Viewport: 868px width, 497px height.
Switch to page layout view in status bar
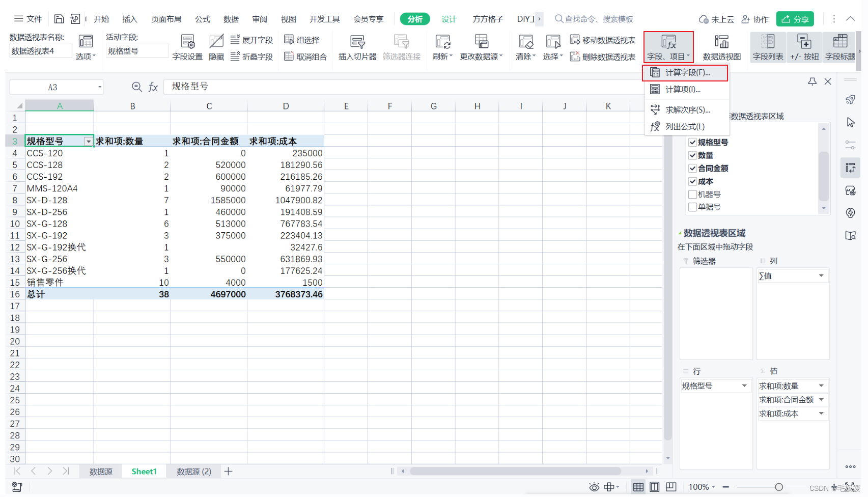pyautogui.click(x=655, y=487)
